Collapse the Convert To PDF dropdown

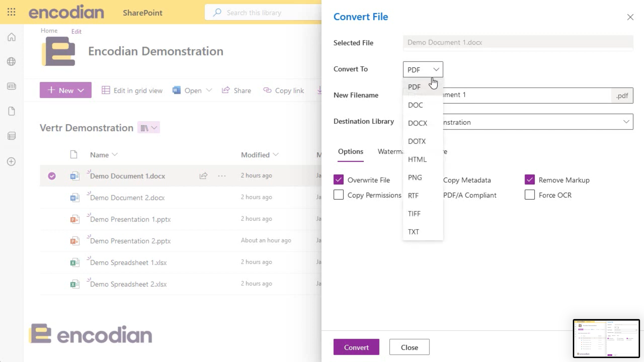tap(423, 69)
